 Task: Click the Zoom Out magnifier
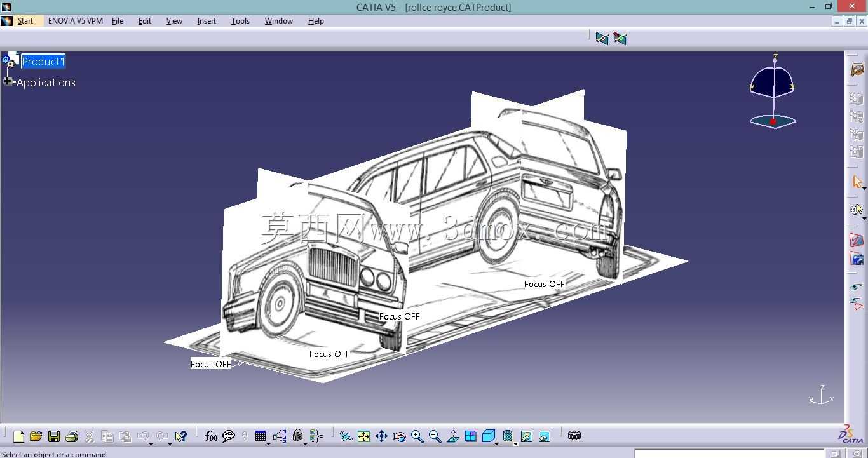(x=435, y=436)
